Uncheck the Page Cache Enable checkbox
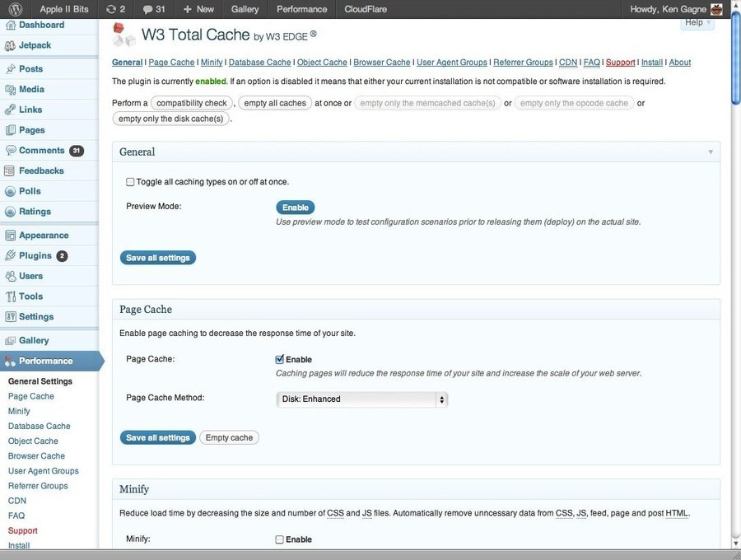The image size is (741, 560). 280,359
